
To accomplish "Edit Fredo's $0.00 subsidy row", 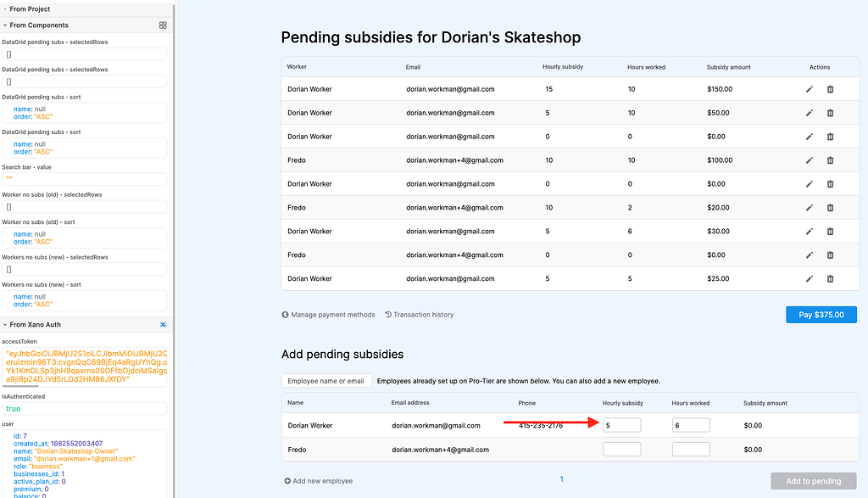I will (x=810, y=255).
